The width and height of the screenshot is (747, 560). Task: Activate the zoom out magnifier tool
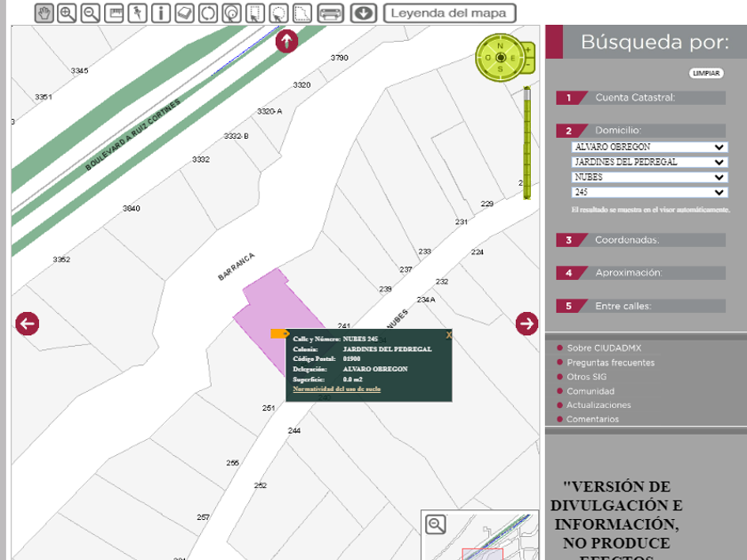pos(90,13)
